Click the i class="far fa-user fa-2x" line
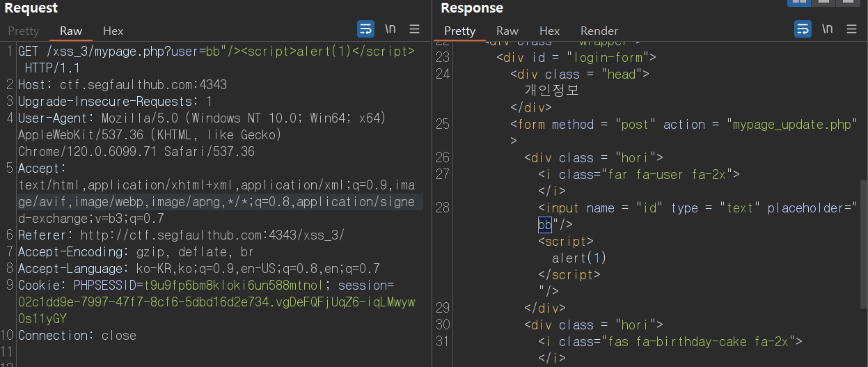The width and height of the screenshot is (868, 367). pyautogui.click(x=639, y=174)
